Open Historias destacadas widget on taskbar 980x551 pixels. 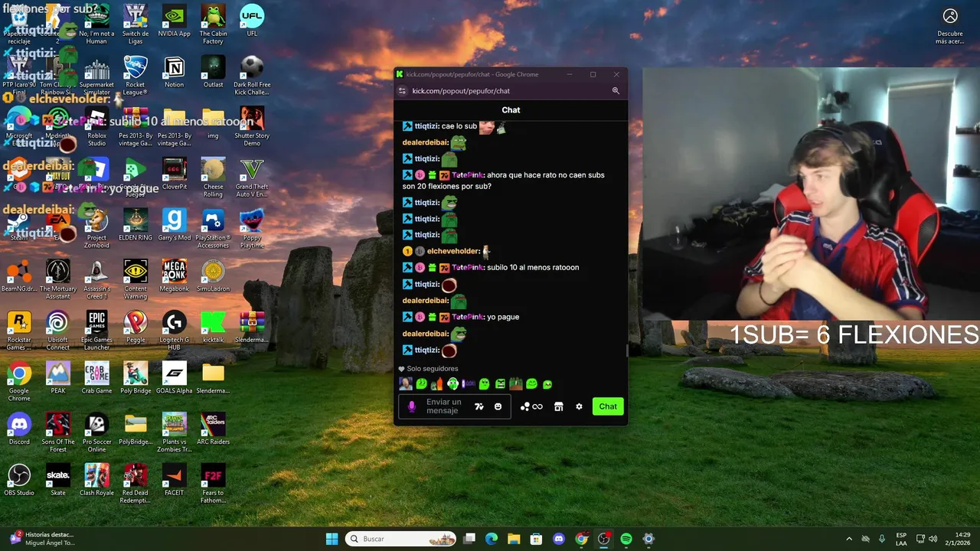click(42, 539)
